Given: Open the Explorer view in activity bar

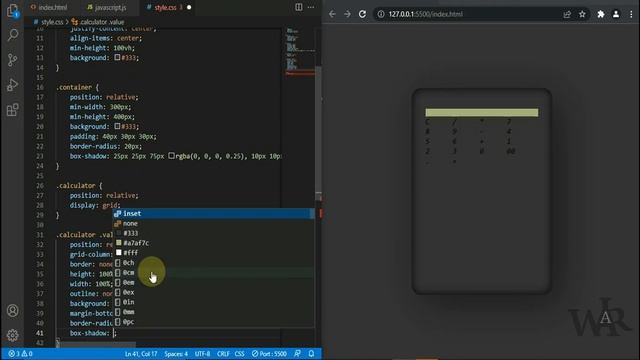Looking at the screenshot, I should 13,11.
